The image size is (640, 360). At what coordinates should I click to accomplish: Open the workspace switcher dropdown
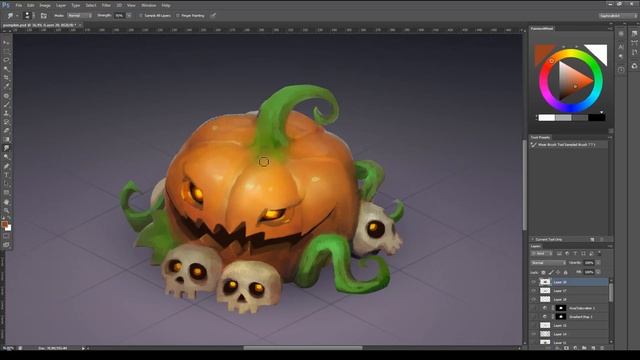pyautogui.click(x=617, y=16)
